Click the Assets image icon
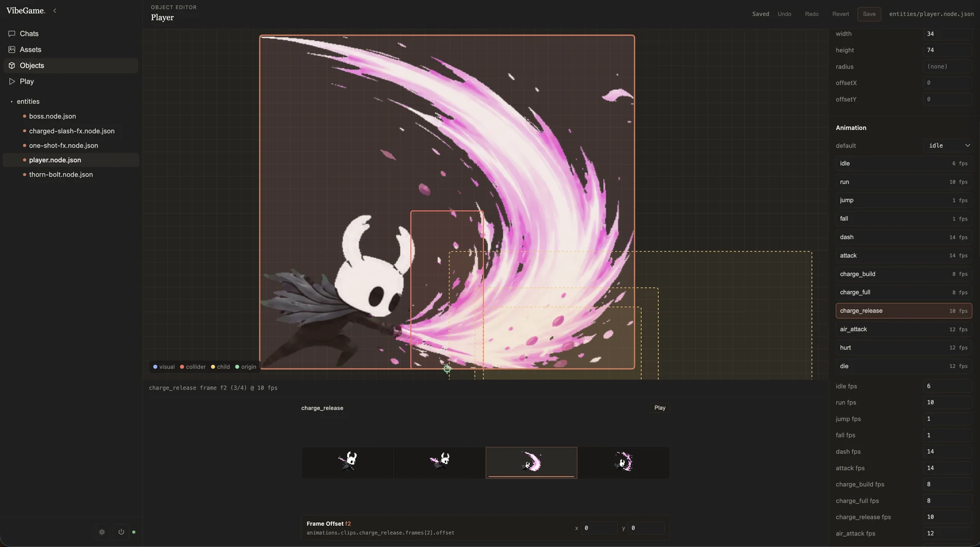980x547 pixels. pyautogui.click(x=12, y=50)
